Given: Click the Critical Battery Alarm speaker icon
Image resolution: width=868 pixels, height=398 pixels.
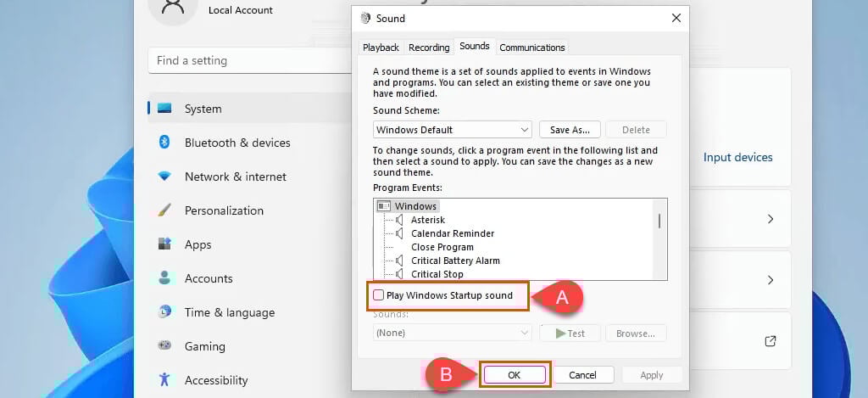Looking at the screenshot, I should [400, 261].
